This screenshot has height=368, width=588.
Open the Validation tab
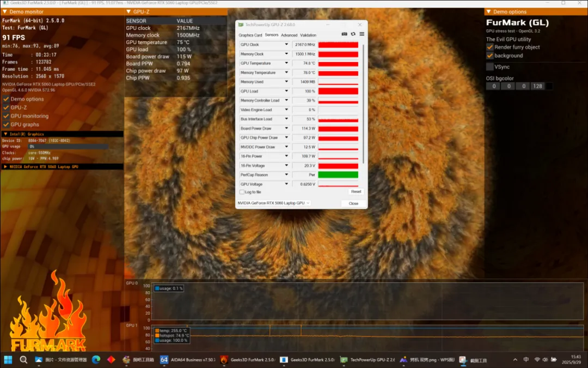(308, 35)
